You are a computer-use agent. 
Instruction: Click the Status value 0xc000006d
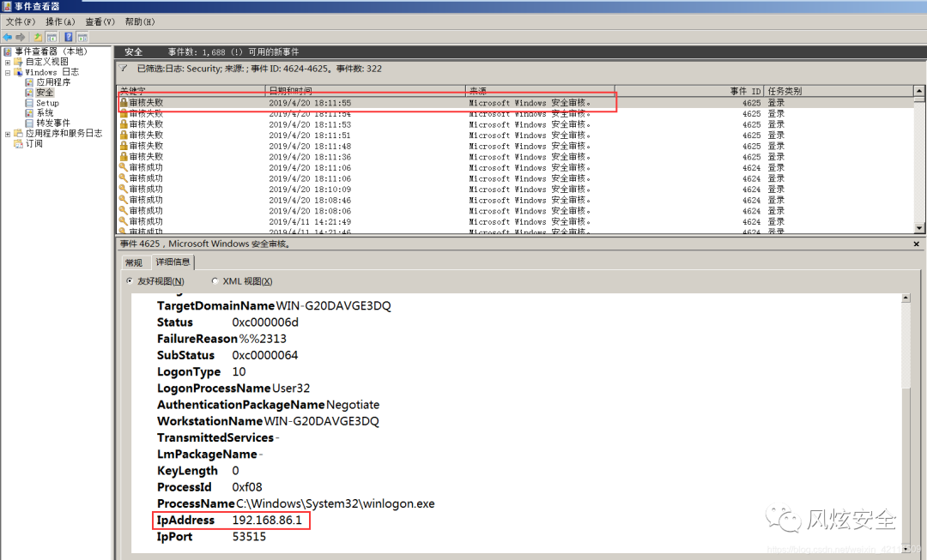coord(265,322)
